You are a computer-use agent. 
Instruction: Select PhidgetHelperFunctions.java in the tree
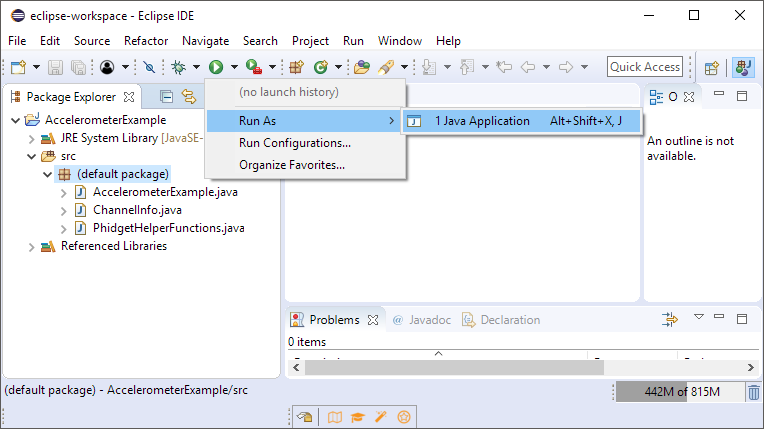pos(169,228)
